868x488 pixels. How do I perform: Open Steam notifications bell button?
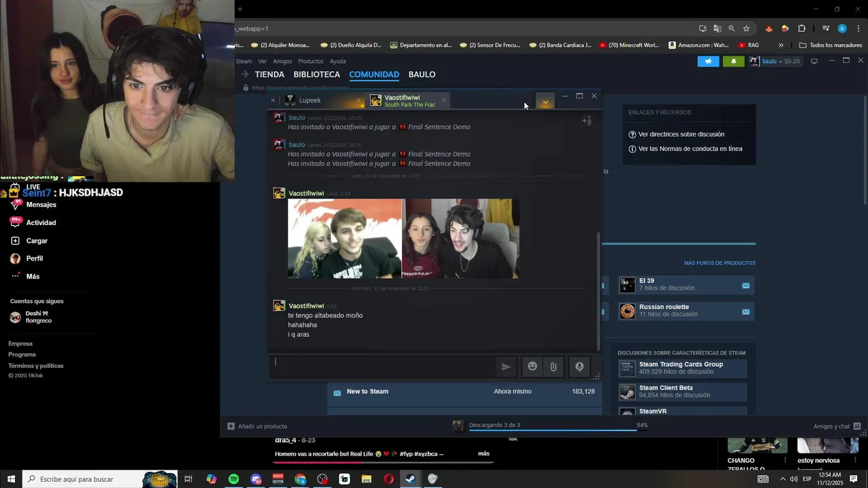tap(733, 61)
